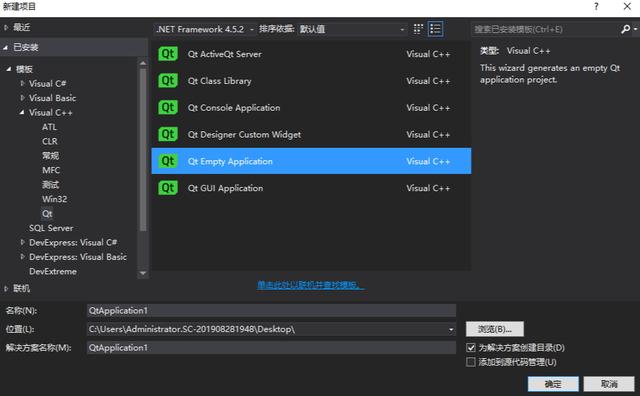Select the Qt ActiveQt Server template
The height and width of the screenshot is (396, 640).
[x=311, y=54]
